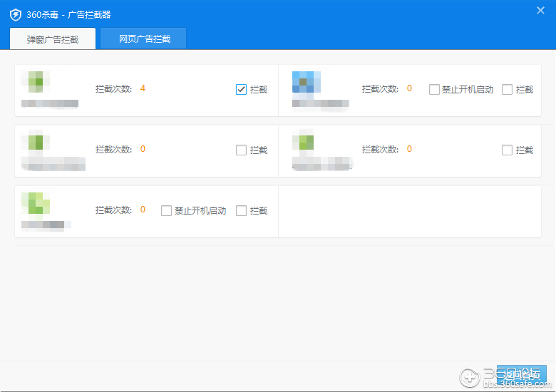Image resolution: width=556 pixels, height=392 pixels.
Task: Select the green app icon in middle-right entry
Action: (306, 143)
